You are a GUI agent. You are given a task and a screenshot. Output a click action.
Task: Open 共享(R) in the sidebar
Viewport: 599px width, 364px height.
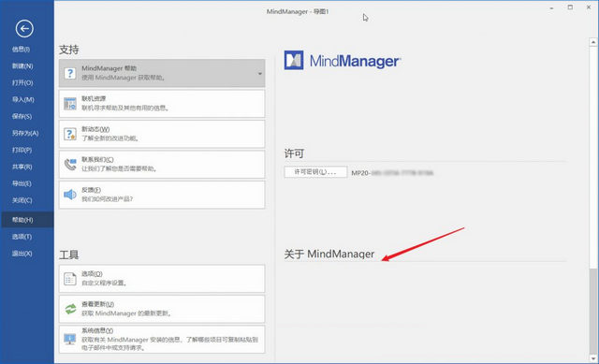click(x=22, y=167)
